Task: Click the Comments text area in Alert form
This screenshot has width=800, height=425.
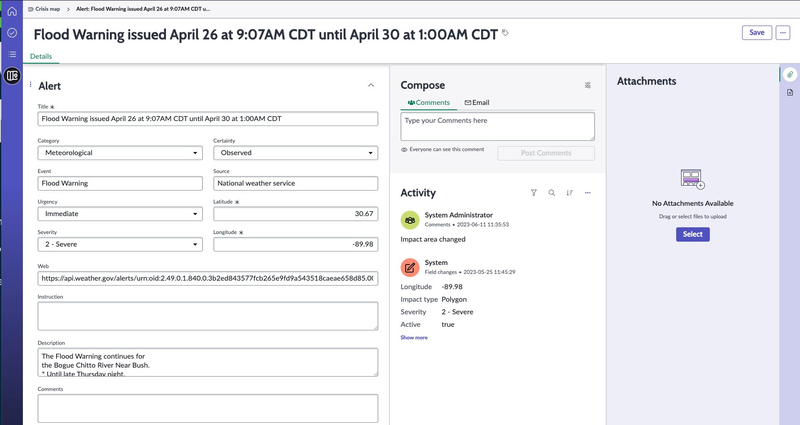Action: coord(208,408)
